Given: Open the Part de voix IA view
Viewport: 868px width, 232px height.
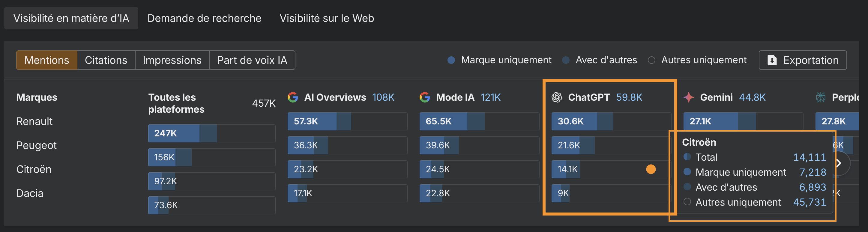Looking at the screenshot, I should coord(252,60).
